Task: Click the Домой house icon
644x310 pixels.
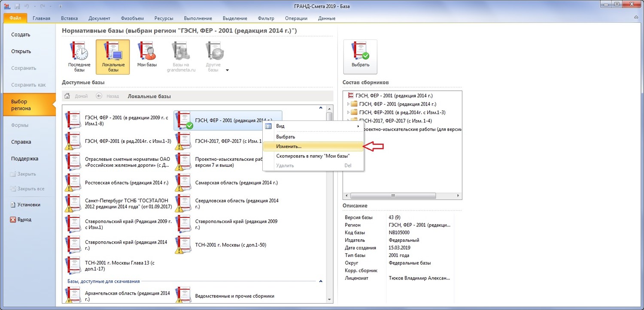Action: (x=67, y=96)
